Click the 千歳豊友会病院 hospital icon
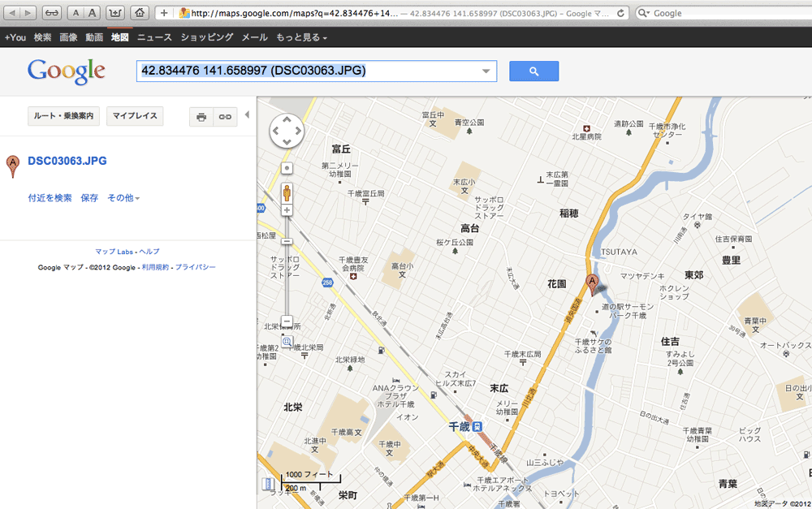This screenshot has width=812, height=509. coord(354,277)
